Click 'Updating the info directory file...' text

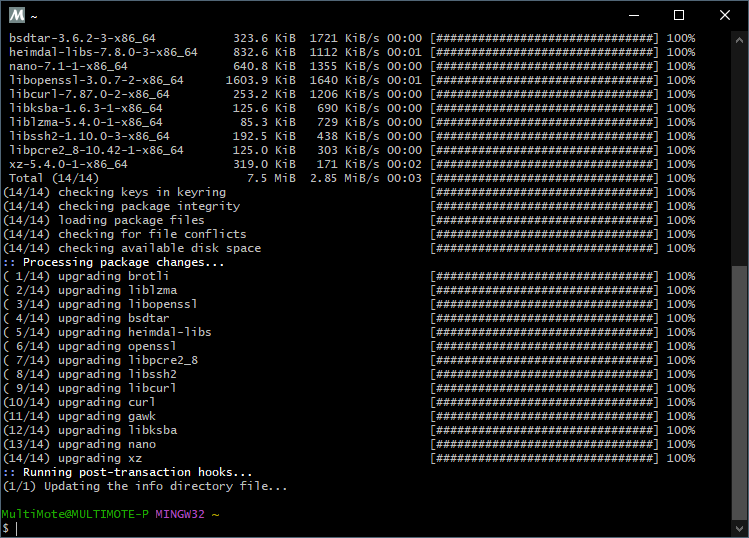coord(173,486)
